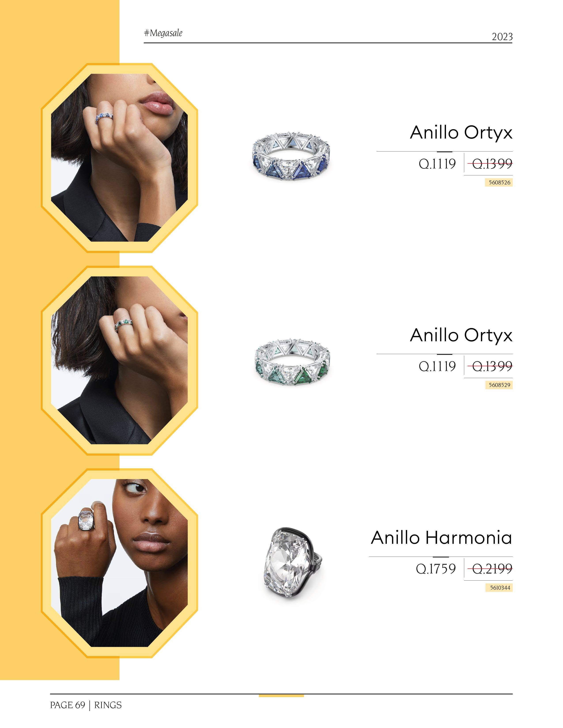This screenshot has height=728, width=563.
Task: Click the second Anillo Ortyx title
Action: click(x=461, y=335)
